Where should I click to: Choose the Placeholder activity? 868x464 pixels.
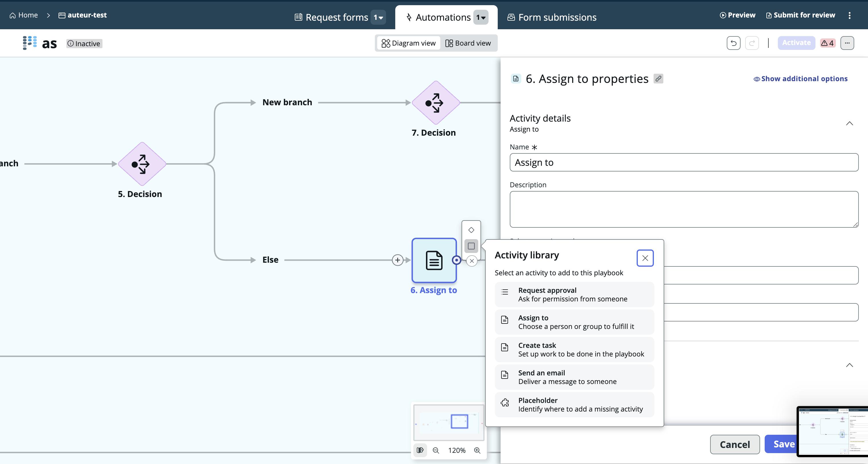pos(574,405)
